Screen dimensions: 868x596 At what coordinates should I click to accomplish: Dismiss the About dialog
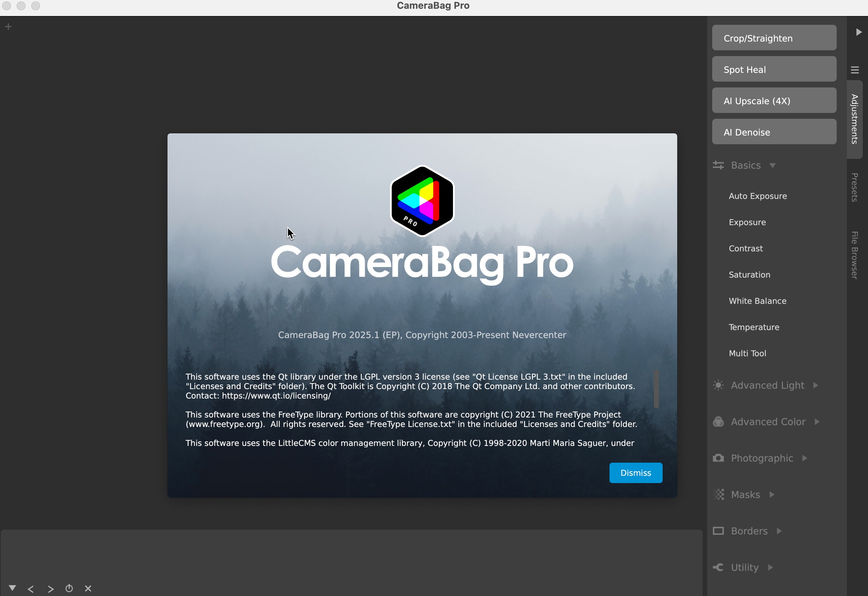pyautogui.click(x=636, y=473)
